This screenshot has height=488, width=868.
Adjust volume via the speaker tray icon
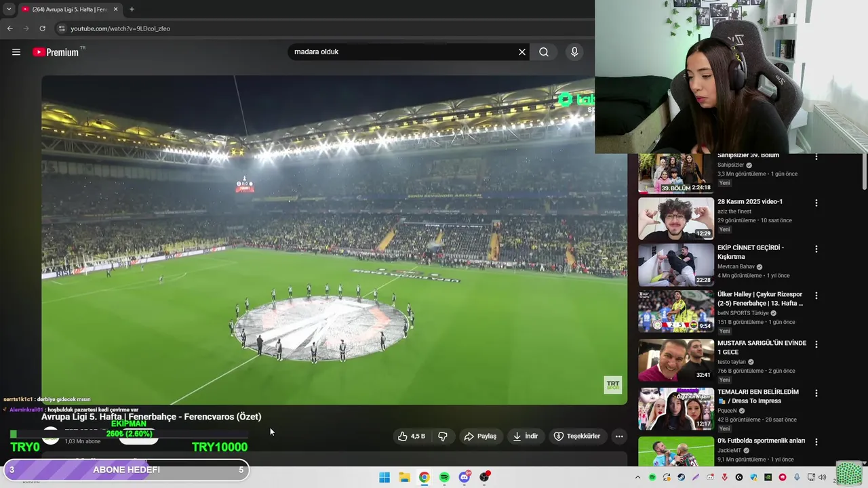(x=823, y=477)
